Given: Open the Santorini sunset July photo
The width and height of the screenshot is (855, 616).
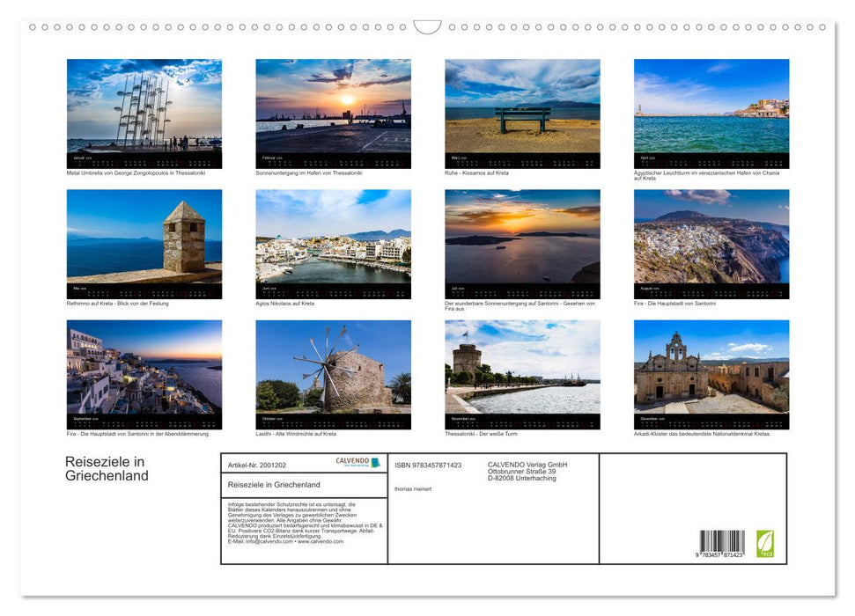Looking at the screenshot, I should (522, 237).
